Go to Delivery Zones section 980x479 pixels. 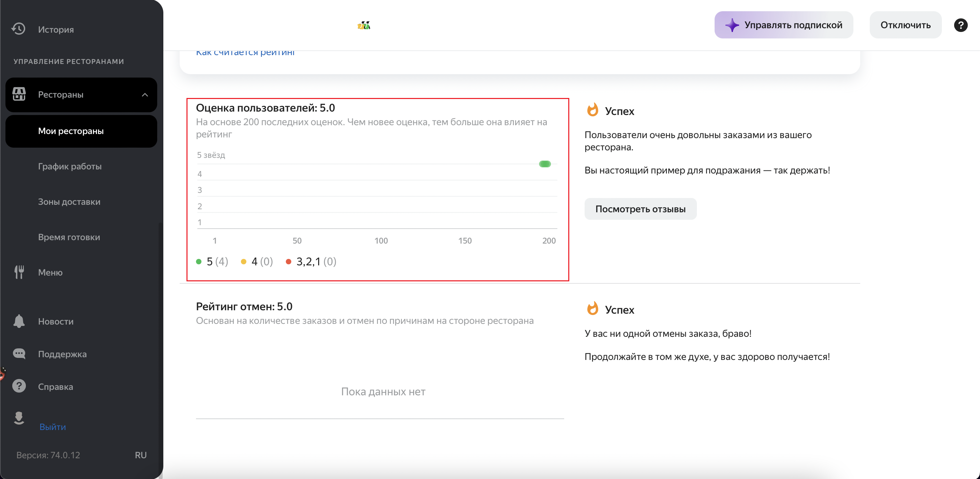69,202
